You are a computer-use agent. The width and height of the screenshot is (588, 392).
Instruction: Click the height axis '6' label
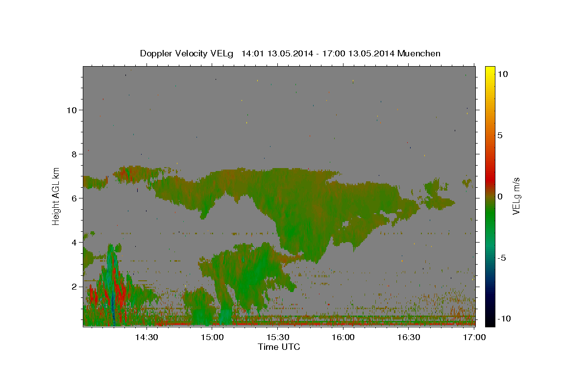pos(73,198)
